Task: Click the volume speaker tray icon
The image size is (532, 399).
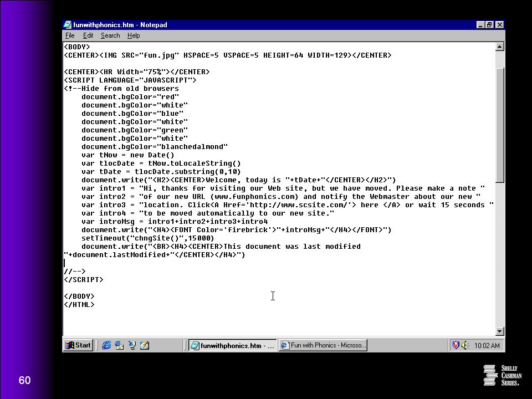Action: click(x=464, y=345)
